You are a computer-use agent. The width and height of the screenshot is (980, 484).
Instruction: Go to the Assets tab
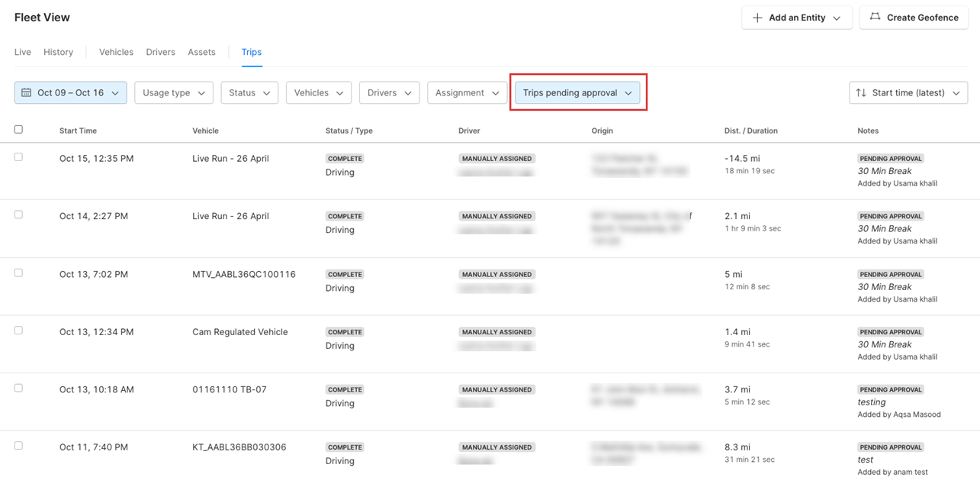[201, 52]
